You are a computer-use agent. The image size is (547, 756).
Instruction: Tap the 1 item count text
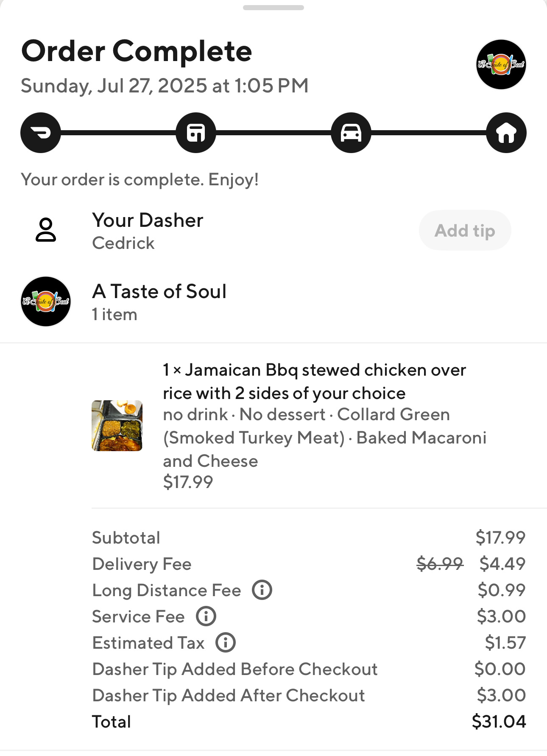click(114, 315)
